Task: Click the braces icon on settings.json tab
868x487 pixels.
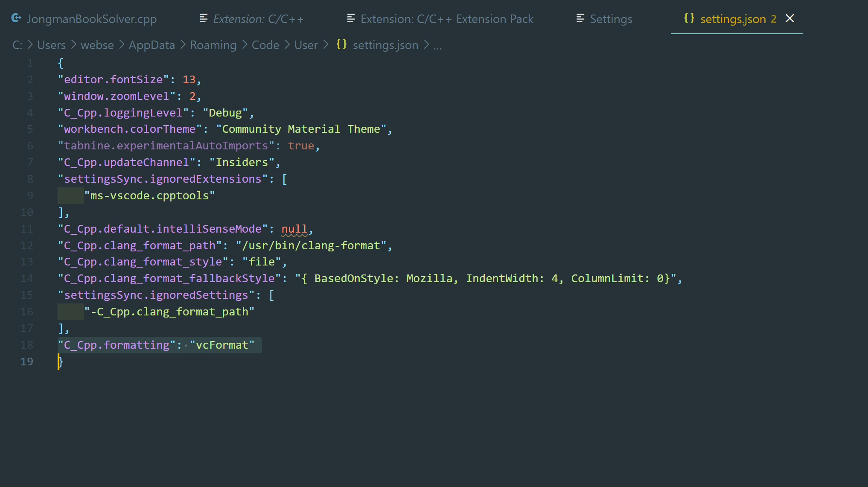Action: (689, 18)
